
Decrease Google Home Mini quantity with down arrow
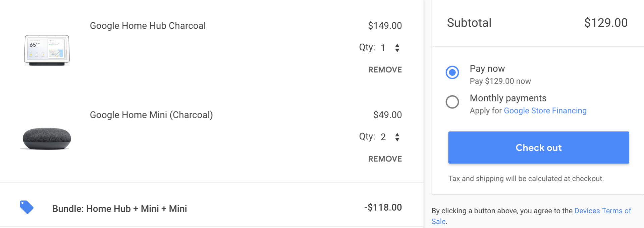click(397, 140)
